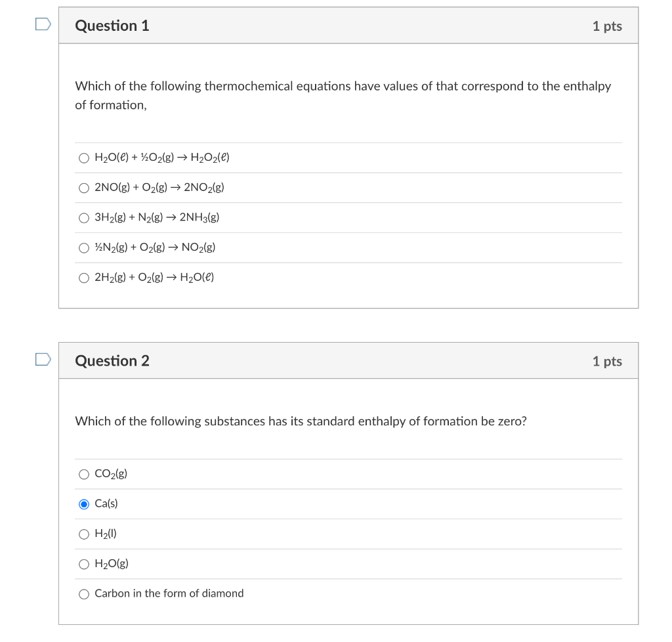Pick the 3H₂(g) + N₂(g) → 2NH₃(g) option

(84, 218)
